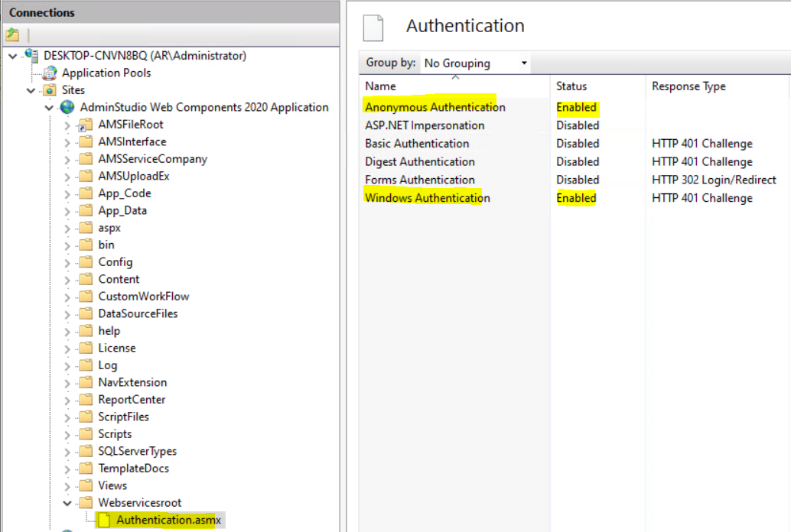Click the Webservicesroot folder icon
This screenshot has height=532, width=791.
point(86,502)
